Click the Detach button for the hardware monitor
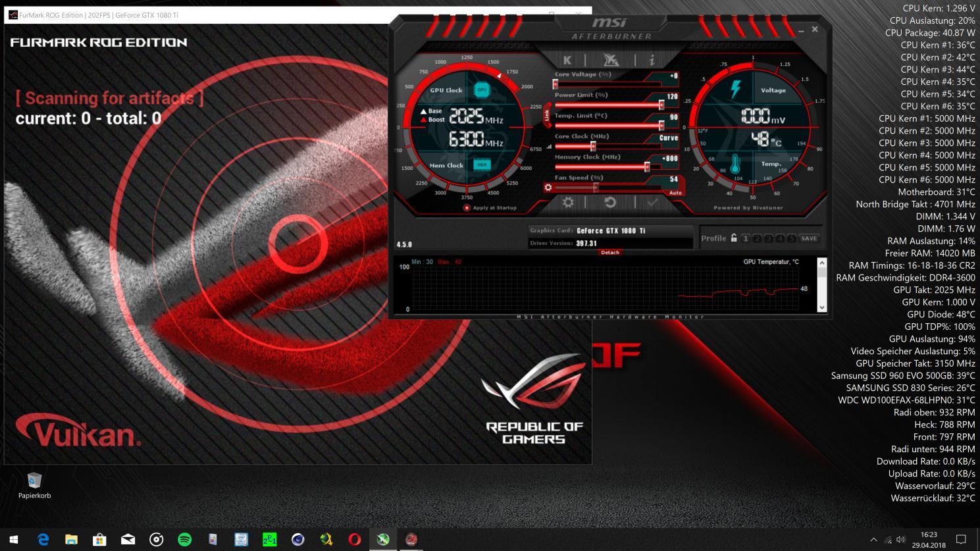 [x=610, y=252]
